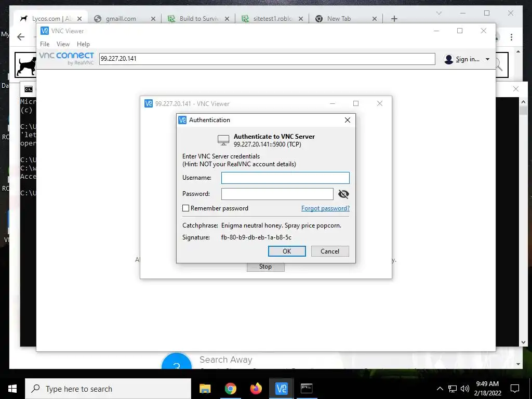The width and height of the screenshot is (532, 399).
Task: Close the sitetest1.roblox browser tab
Action: click(x=301, y=19)
